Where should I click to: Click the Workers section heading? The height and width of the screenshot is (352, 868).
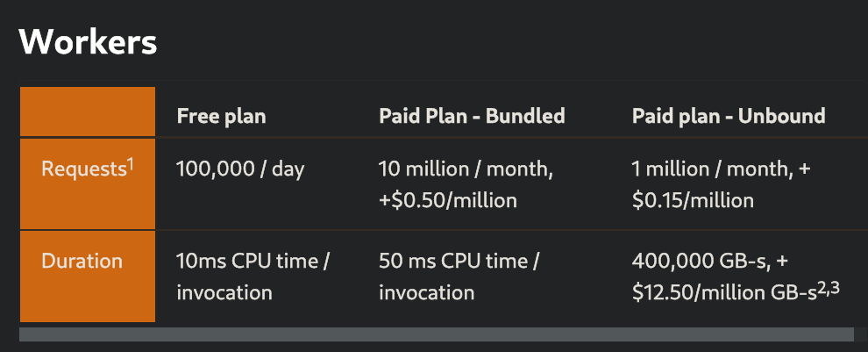click(x=88, y=42)
